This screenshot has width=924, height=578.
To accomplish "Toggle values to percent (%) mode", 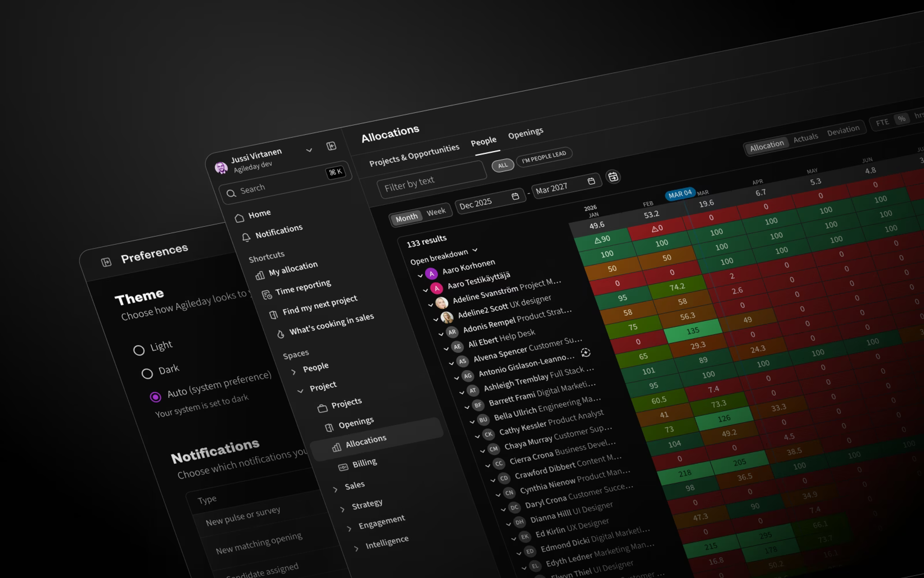I will pos(902,118).
